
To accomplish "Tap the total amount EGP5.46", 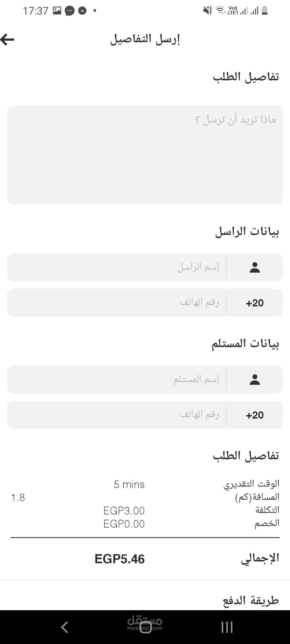I will pyautogui.click(x=120, y=559).
